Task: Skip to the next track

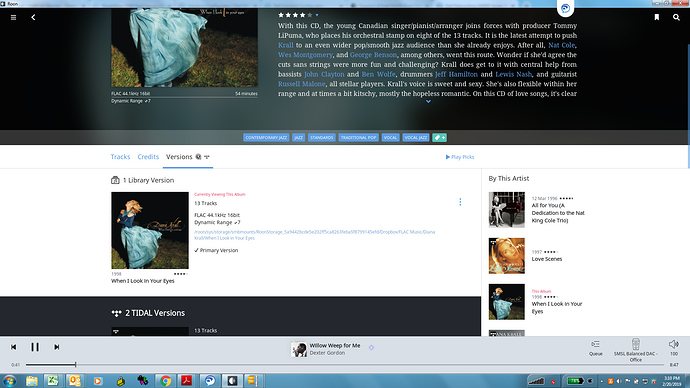Action: (x=57, y=347)
